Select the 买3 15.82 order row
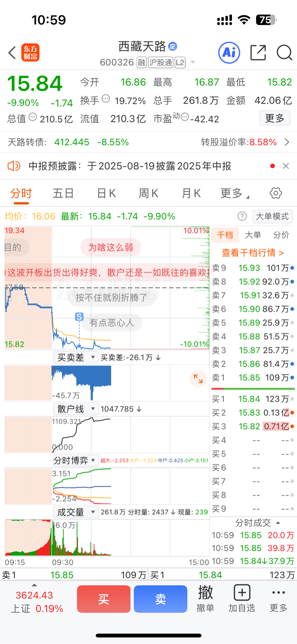 (x=253, y=426)
